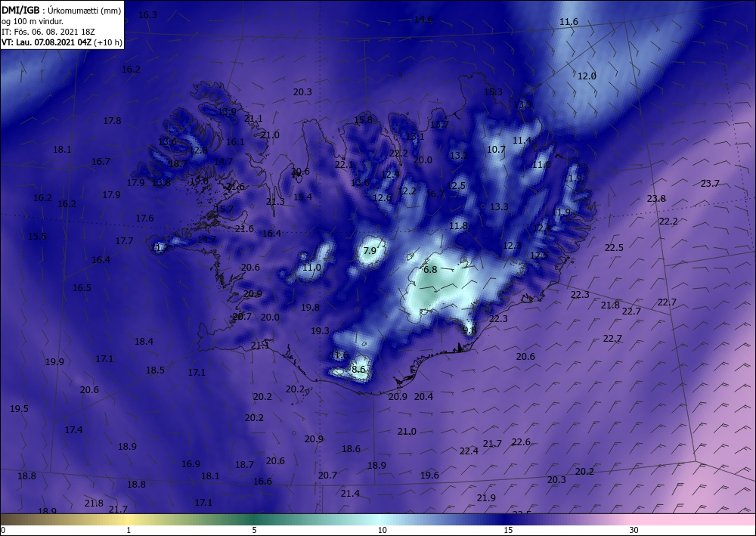Image resolution: width=756 pixels, height=536 pixels.
Task: Click the map value 16.6
Action: pos(262,481)
